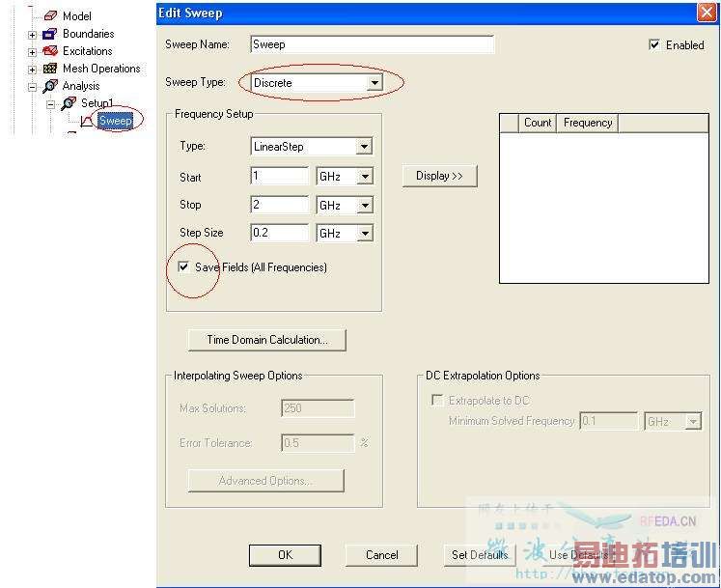Viewport: 721px width, 588px height.
Task: Open Time Domain Calculation dialog
Action: click(266, 340)
